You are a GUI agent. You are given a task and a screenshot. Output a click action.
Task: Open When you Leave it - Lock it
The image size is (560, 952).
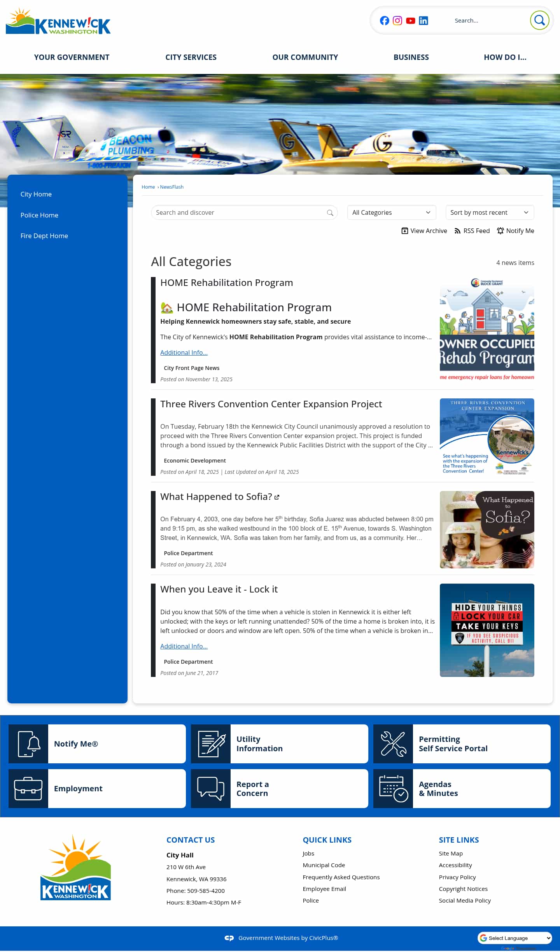219,589
